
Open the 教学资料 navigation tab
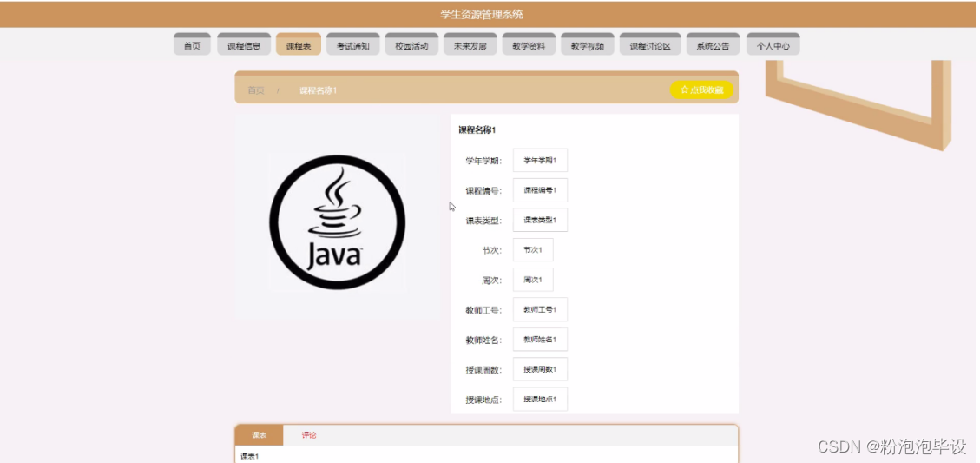529,44
